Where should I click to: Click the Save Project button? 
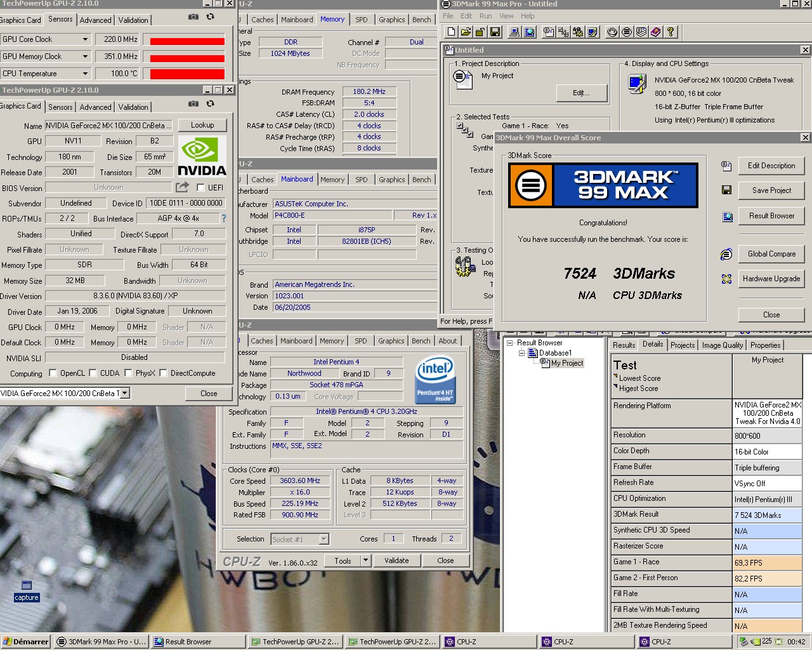tap(771, 190)
